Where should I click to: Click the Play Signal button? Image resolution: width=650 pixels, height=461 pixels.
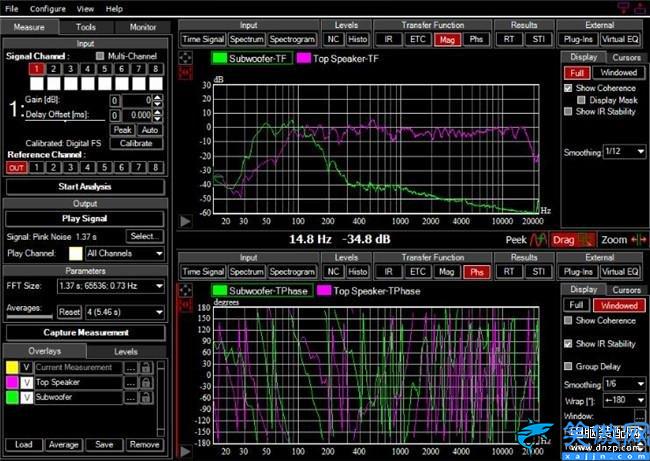point(85,218)
